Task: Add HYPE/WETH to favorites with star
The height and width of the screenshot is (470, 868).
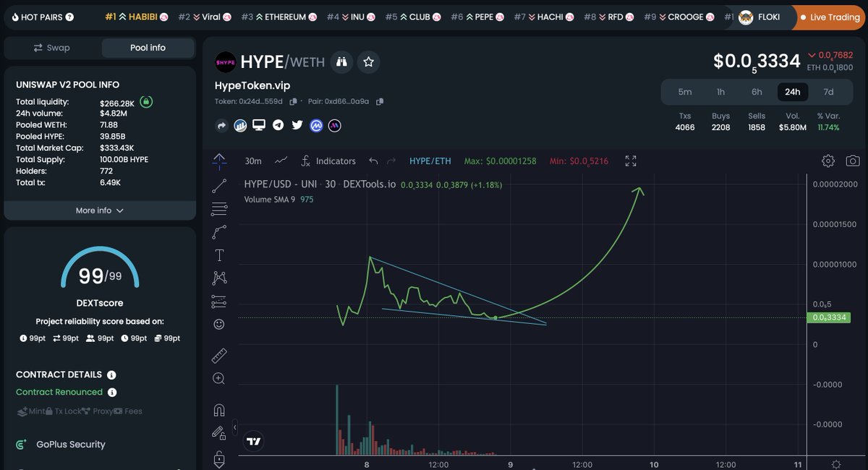Action: [x=368, y=62]
